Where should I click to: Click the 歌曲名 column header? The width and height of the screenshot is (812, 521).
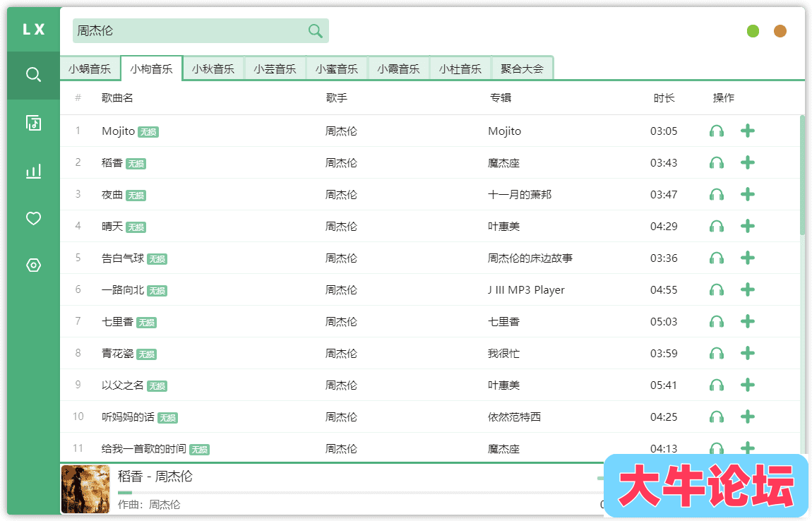117,98
